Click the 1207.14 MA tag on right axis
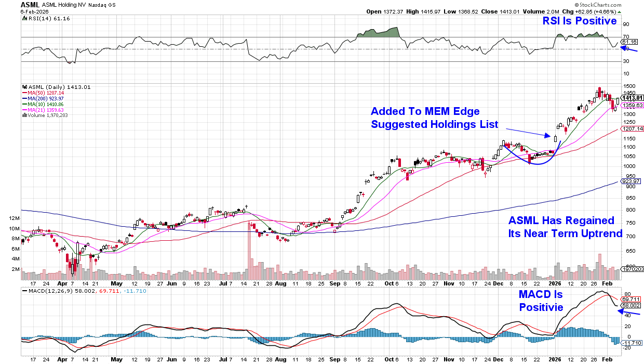 (633, 128)
